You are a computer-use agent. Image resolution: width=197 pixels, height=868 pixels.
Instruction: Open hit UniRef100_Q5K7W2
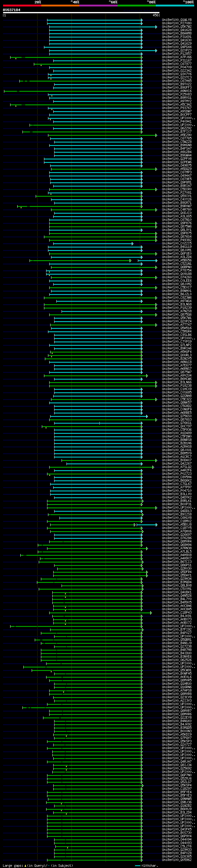coord(177,26)
